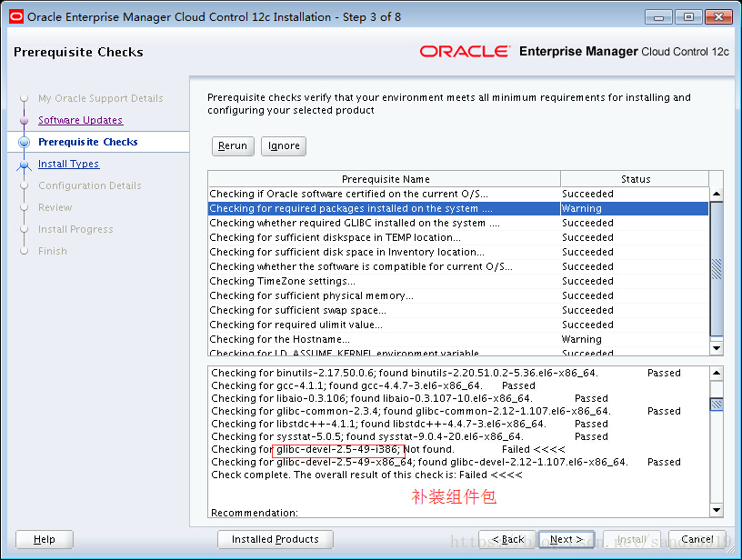Go to the previous step with Back
Viewport: 742px width, 560px height.
[x=507, y=539]
